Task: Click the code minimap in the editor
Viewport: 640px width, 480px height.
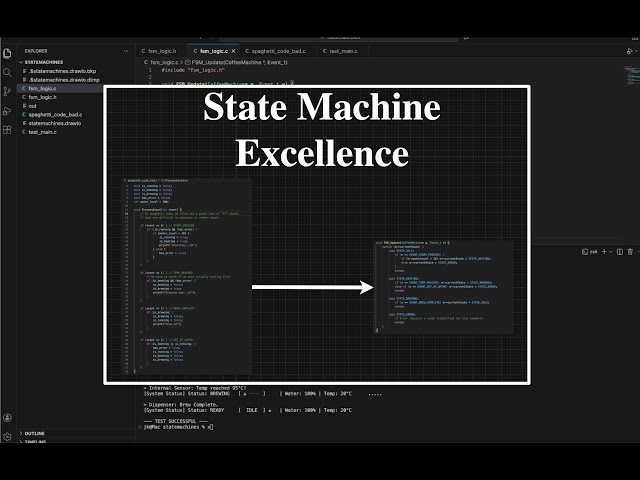Action: click(631, 76)
